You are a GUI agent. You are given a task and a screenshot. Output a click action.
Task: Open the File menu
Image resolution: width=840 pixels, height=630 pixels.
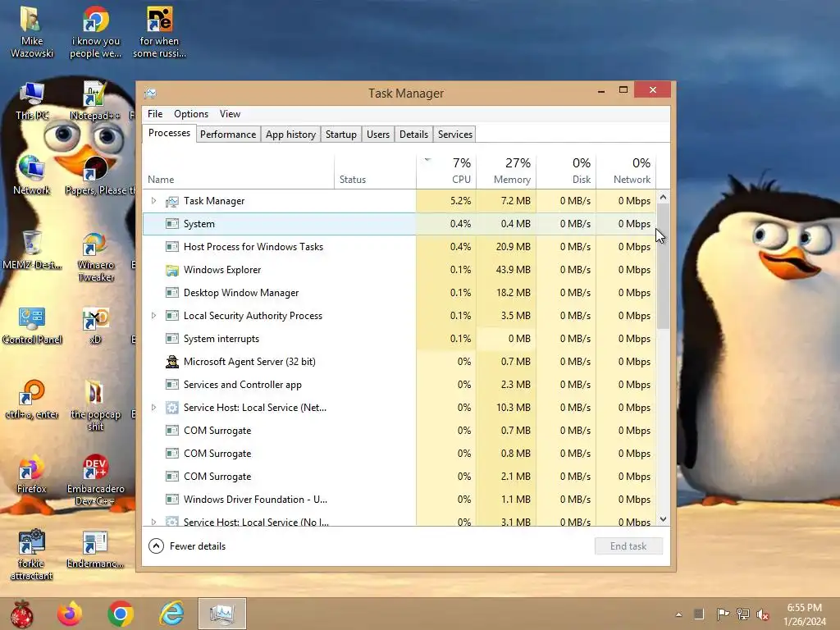tap(155, 114)
